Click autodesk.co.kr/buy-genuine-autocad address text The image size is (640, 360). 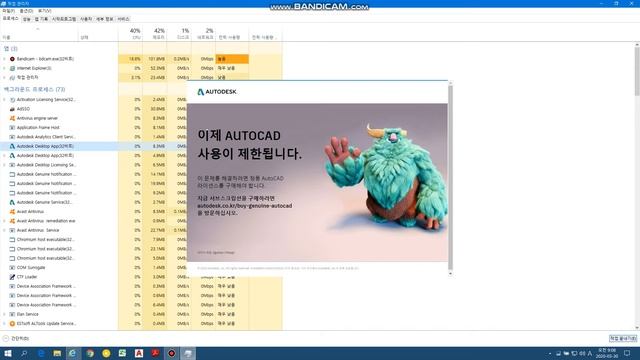pyautogui.click(x=244, y=206)
